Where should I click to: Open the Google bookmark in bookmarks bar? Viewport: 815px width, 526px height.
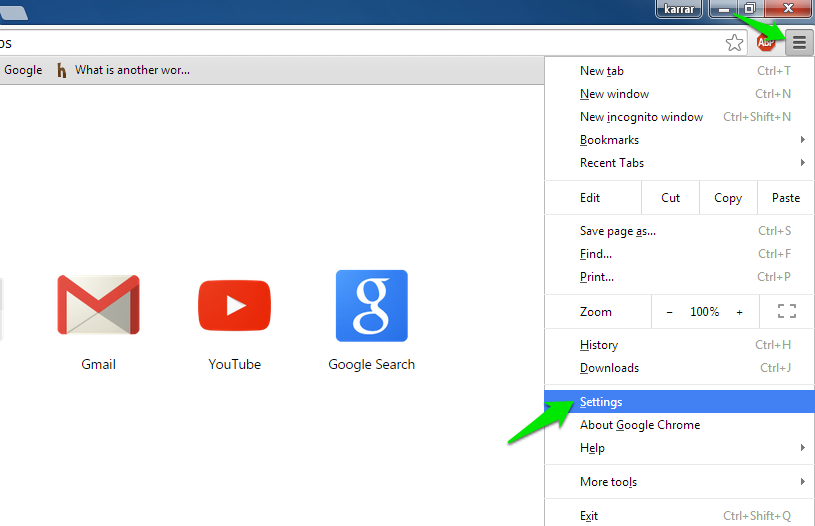(x=23, y=70)
